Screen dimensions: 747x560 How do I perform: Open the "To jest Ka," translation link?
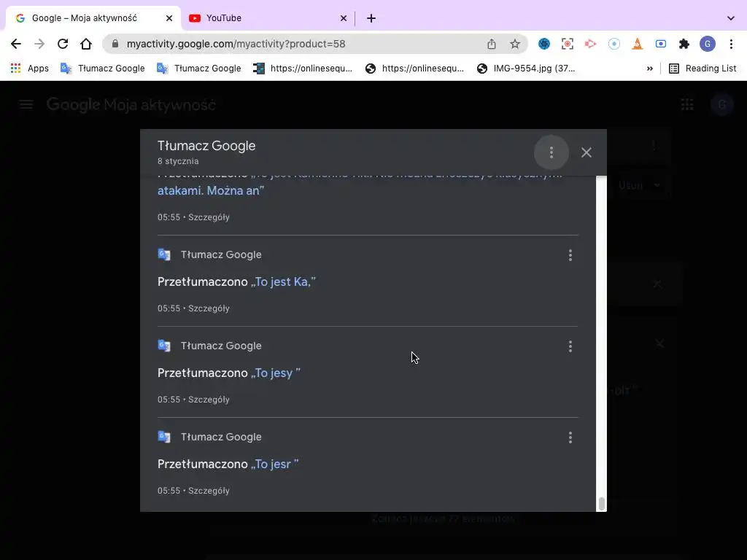[283, 281]
